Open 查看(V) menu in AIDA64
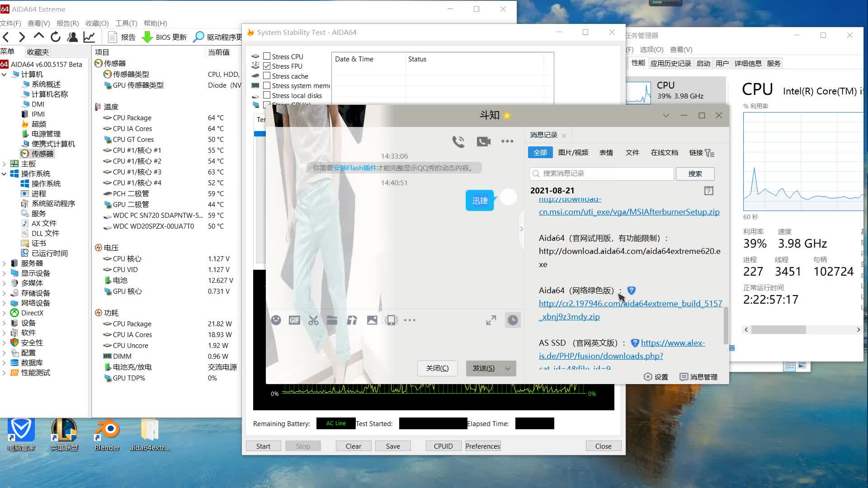Screen dimensions: 868x488 coord(39,23)
